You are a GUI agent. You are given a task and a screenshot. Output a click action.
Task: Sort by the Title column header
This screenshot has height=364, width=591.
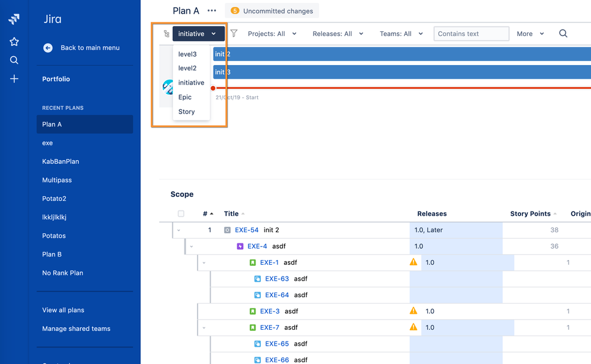coord(234,214)
